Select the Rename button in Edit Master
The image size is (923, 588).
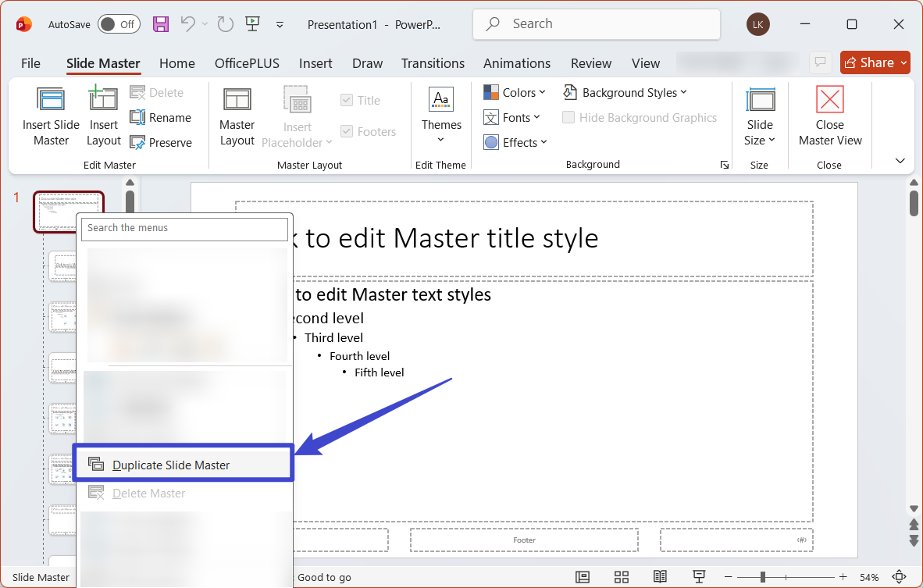click(x=161, y=118)
